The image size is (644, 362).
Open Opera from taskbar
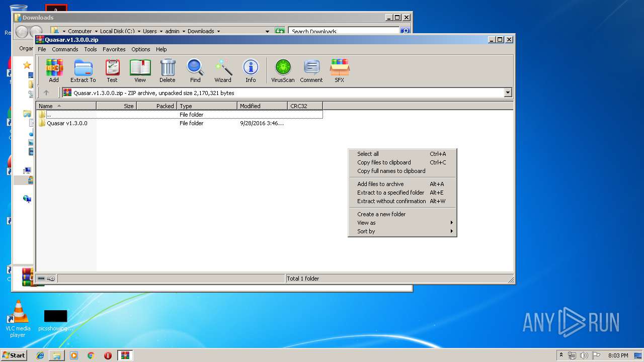click(x=108, y=355)
